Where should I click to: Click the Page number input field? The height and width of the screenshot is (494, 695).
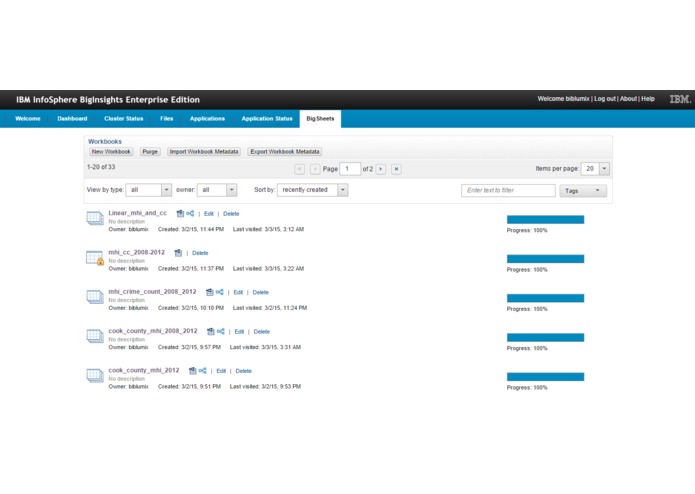pos(350,169)
